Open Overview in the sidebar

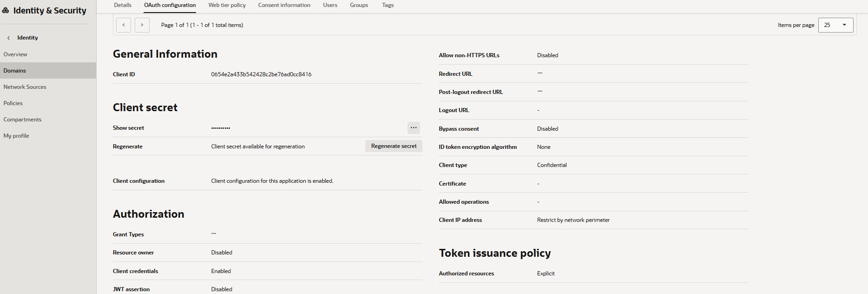point(15,54)
